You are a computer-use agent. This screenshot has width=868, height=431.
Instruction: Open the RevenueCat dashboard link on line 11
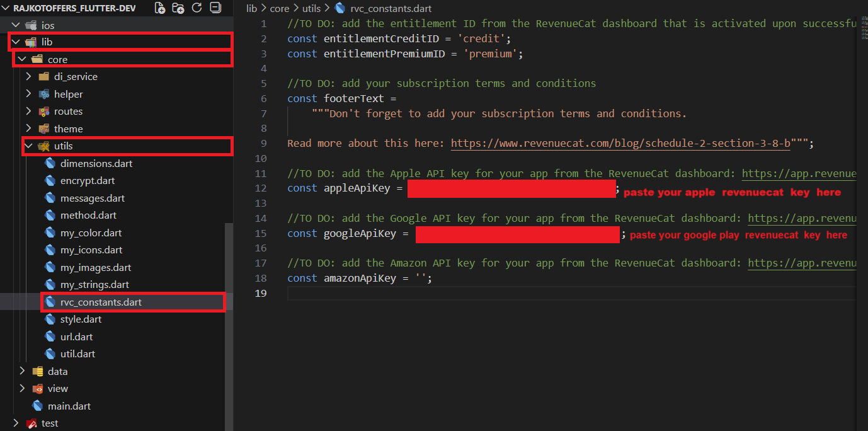coord(798,174)
